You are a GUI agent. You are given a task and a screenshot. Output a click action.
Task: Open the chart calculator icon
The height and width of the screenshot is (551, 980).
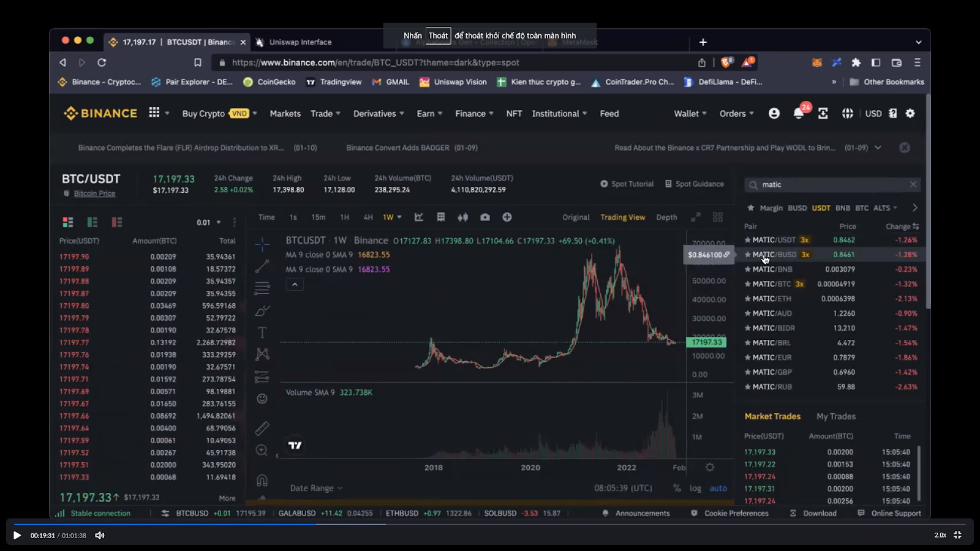(x=441, y=217)
